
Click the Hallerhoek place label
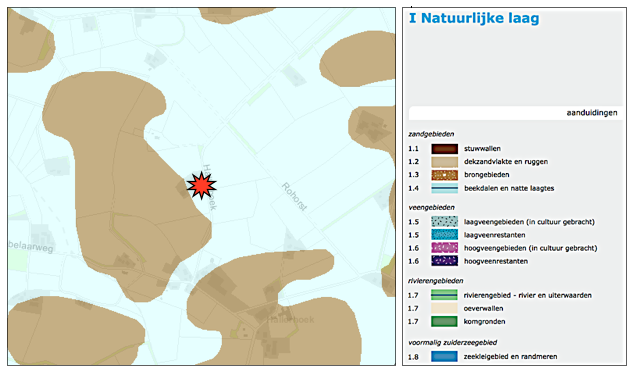tap(290, 320)
